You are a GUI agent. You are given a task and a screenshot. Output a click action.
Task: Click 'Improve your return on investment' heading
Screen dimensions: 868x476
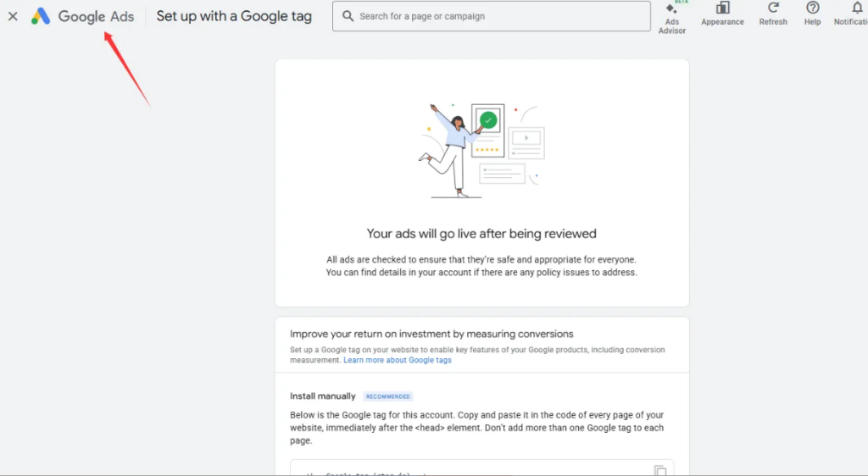(x=431, y=334)
